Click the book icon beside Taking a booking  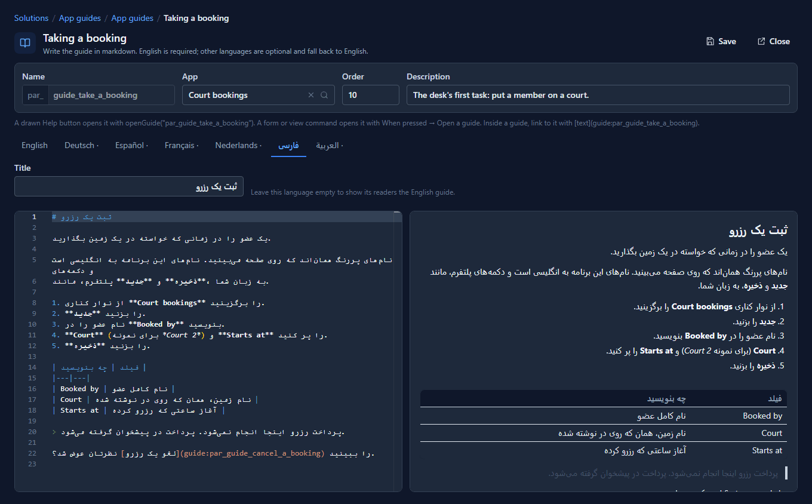point(25,43)
